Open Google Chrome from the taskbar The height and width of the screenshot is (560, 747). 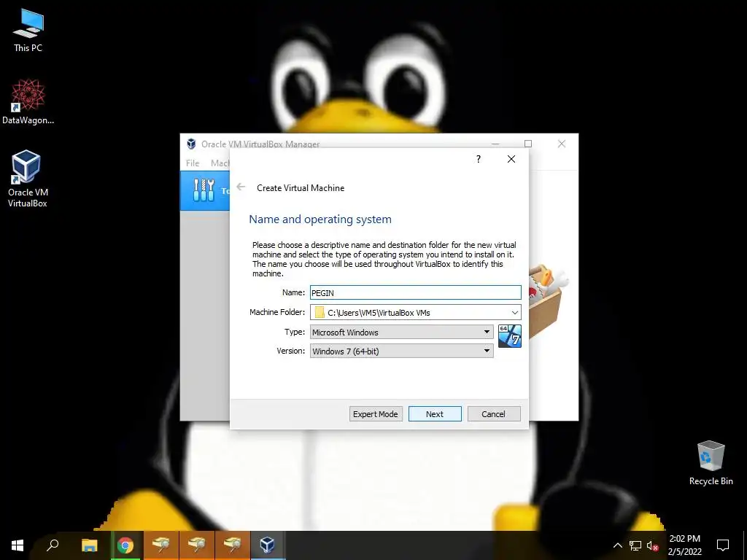point(125,545)
